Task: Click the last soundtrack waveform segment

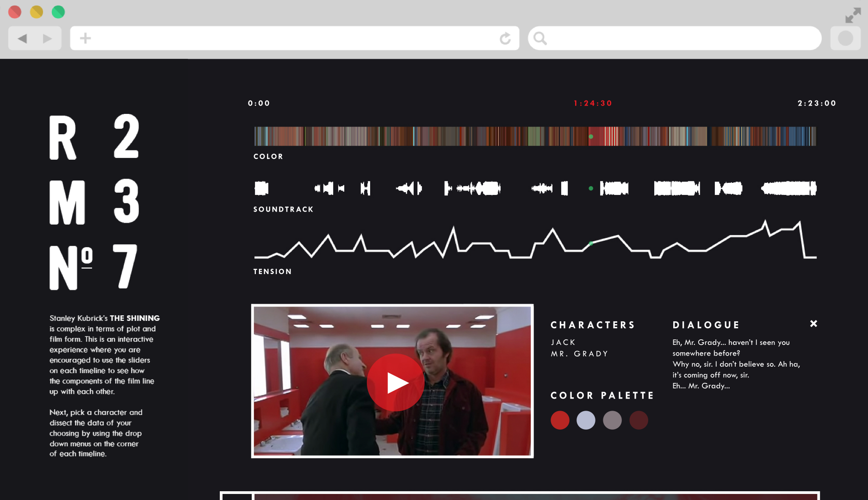Action: coord(789,188)
